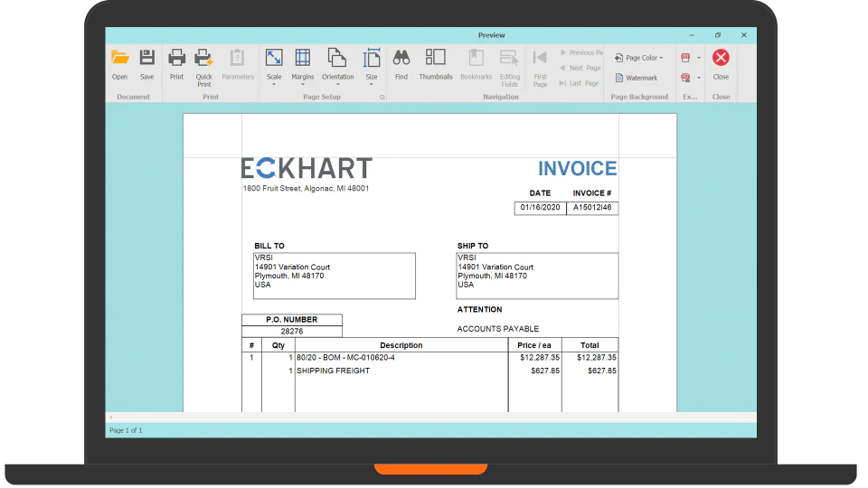Go to First Page
The width and height of the screenshot is (868, 488).
point(540,68)
